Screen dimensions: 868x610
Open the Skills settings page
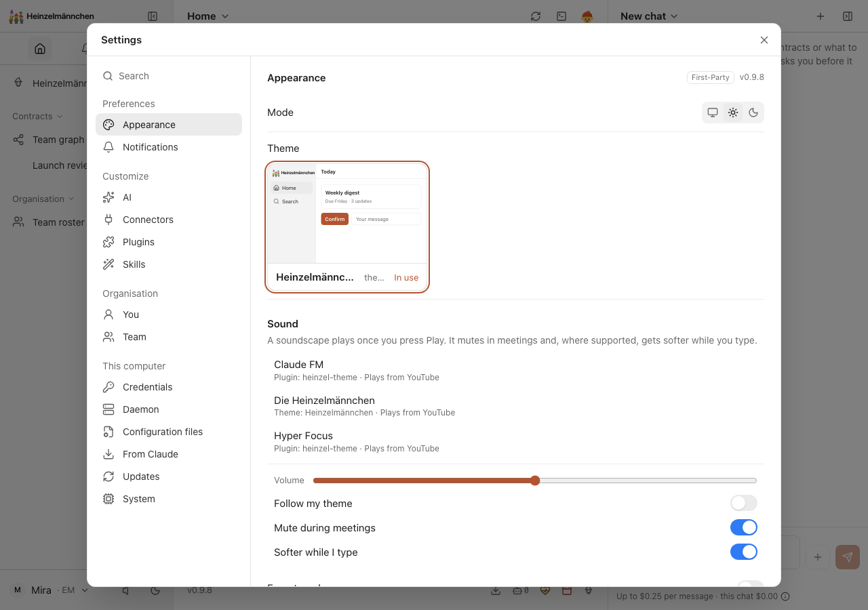[169, 264]
